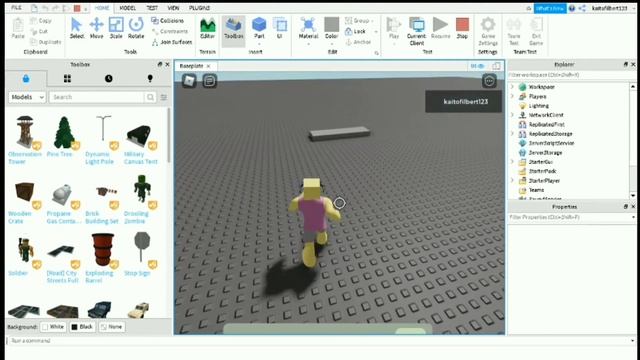640x360 pixels.
Task: Open Game Settings
Action: pyautogui.click(x=488, y=31)
